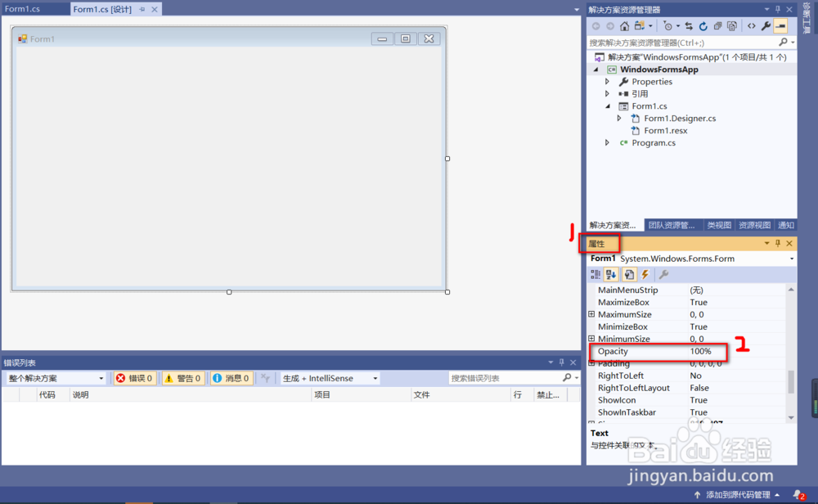
Task: Switch to the 类视图 tab
Action: point(719,225)
